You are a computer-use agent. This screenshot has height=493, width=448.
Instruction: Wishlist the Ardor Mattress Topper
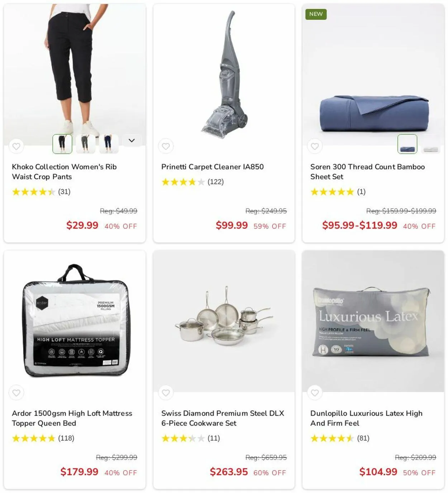click(x=16, y=393)
